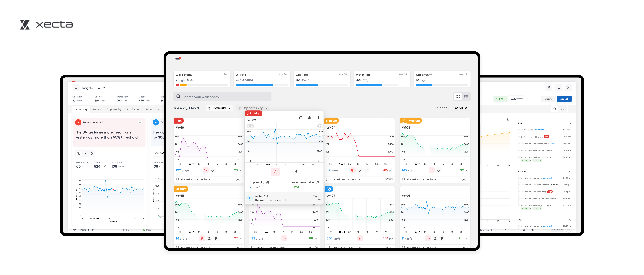Collapse the Yesterday activity section

pyautogui.click(x=570, y=172)
